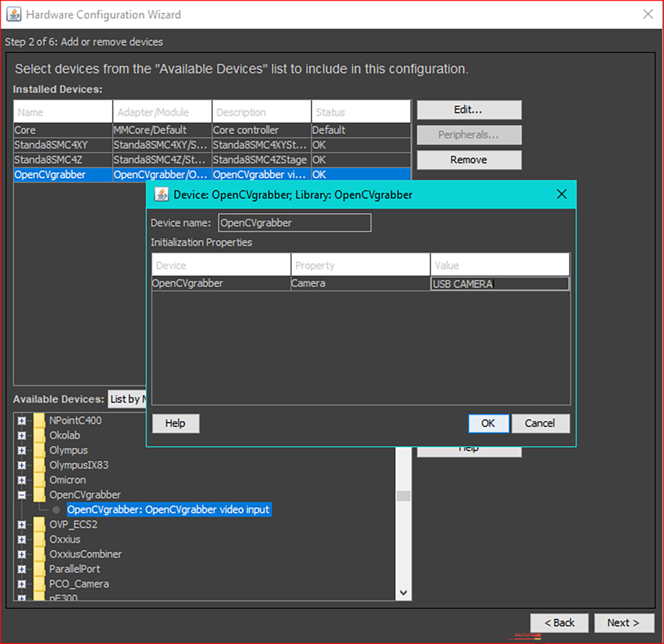Cancel the OpenCVgrabber device dialog
Screen dimensions: 664x644
pos(540,424)
